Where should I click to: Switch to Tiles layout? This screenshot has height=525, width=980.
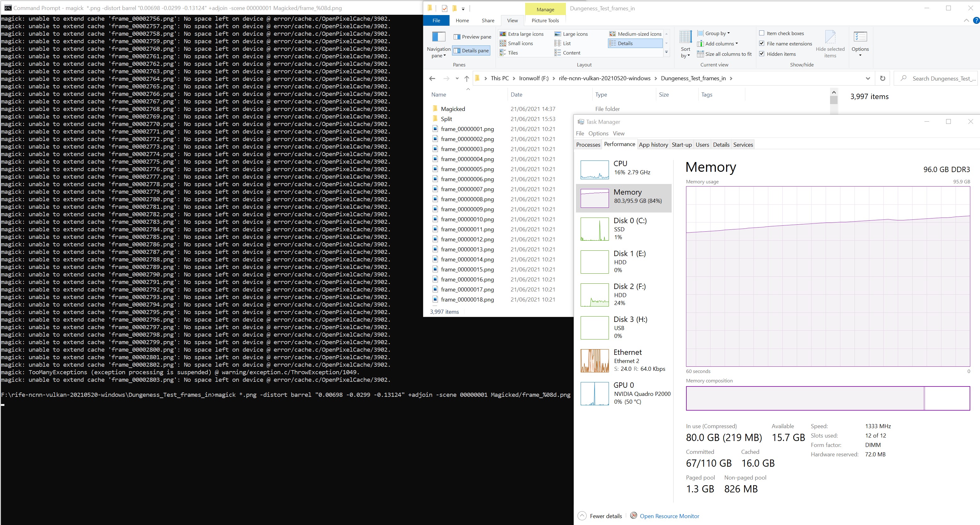click(x=509, y=53)
